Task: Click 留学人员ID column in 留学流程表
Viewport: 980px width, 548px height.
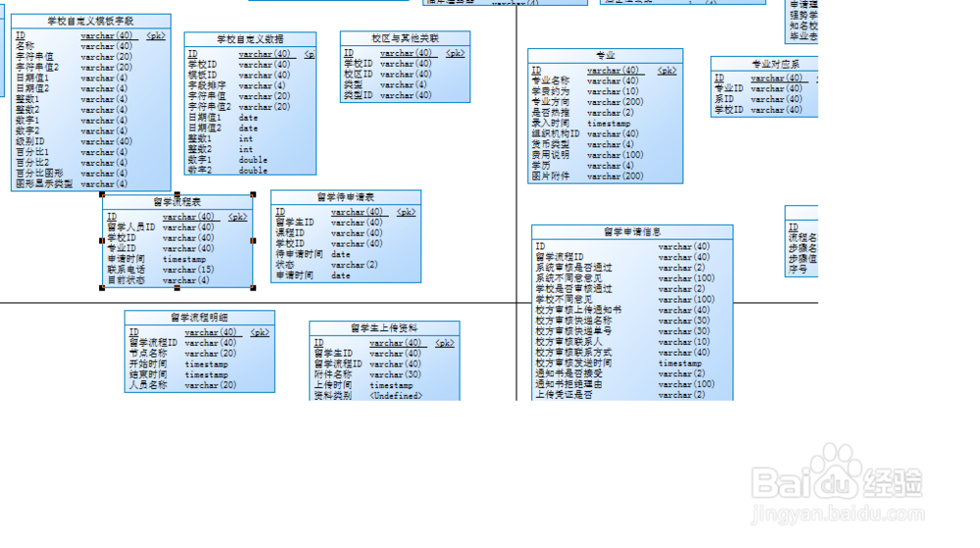Action: pyautogui.click(x=130, y=226)
